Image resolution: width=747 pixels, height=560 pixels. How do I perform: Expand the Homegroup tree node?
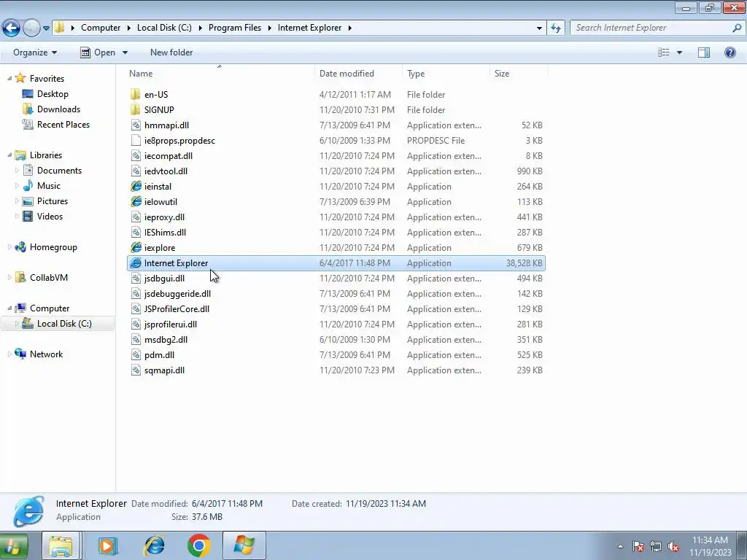pyautogui.click(x=9, y=247)
